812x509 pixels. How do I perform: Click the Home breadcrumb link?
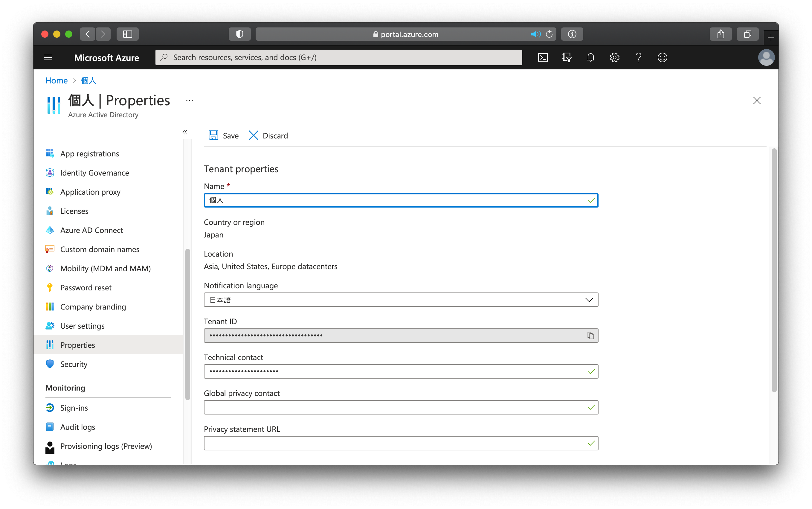[x=57, y=81]
